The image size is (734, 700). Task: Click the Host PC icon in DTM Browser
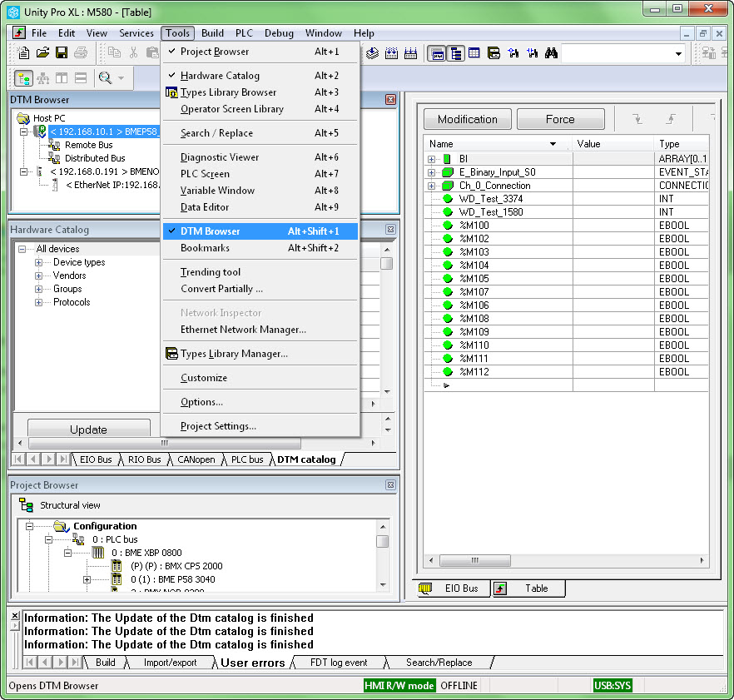click(23, 118)
